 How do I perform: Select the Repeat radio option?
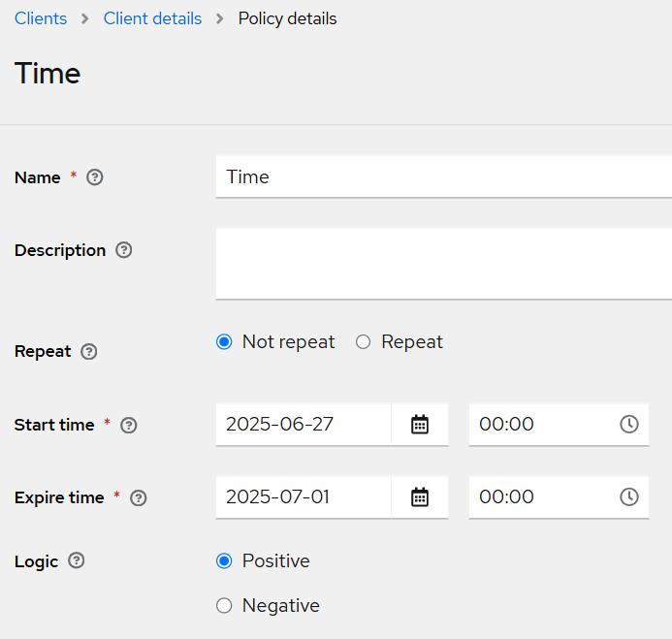[x=364, y=342]
